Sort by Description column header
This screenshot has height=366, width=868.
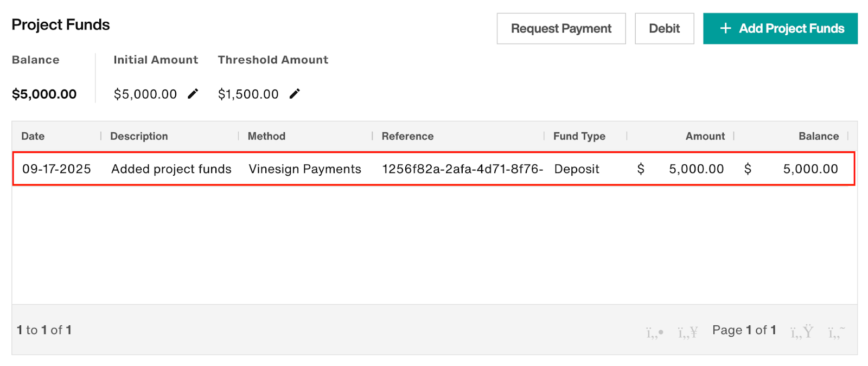[139, 136]
